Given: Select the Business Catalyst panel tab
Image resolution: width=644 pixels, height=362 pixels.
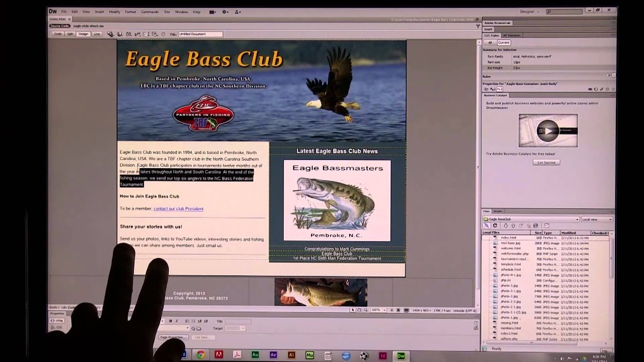Looking at the screenshot, I should click(x=496, y=95).
